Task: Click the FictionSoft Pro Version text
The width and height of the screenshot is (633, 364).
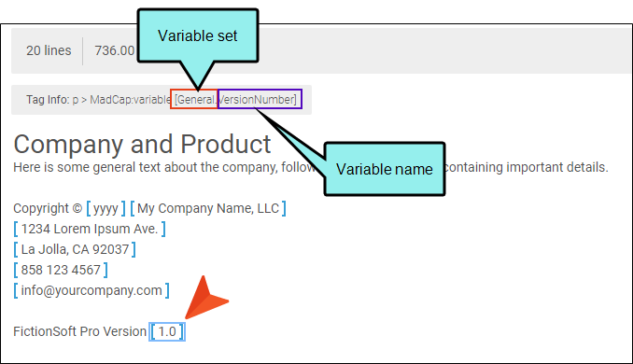Action: tap(80, 331)
